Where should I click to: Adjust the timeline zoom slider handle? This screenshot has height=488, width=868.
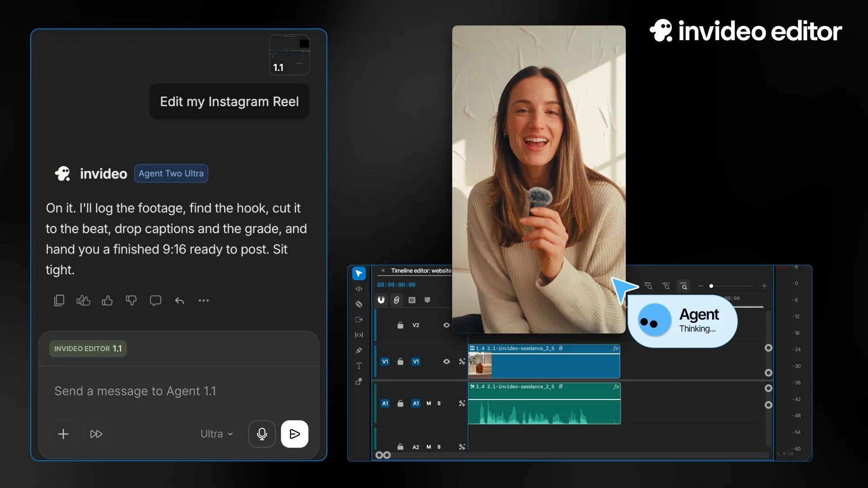711,286
